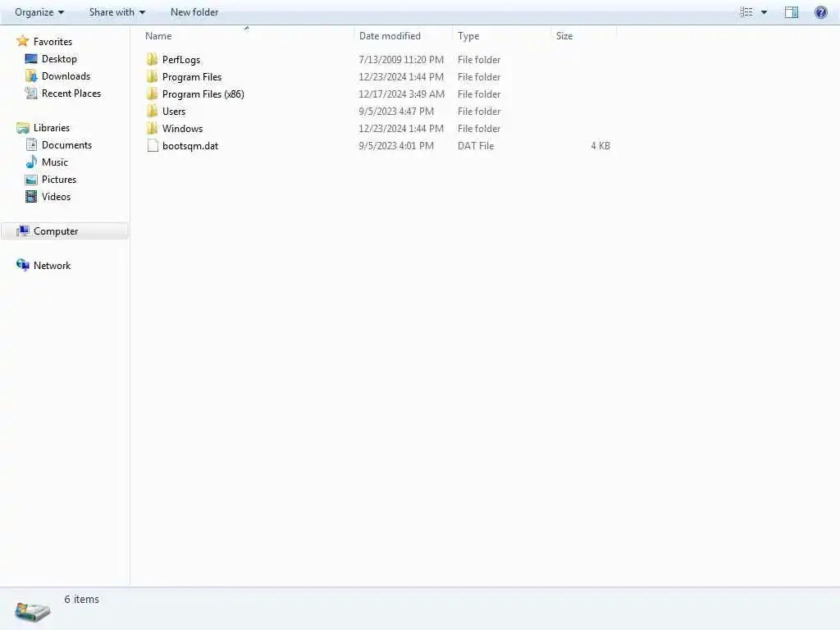Image resolution: width=840 pixels, height=630 pixels.
Task: Click the Windows folder name
Action: [x=182, y=128]
